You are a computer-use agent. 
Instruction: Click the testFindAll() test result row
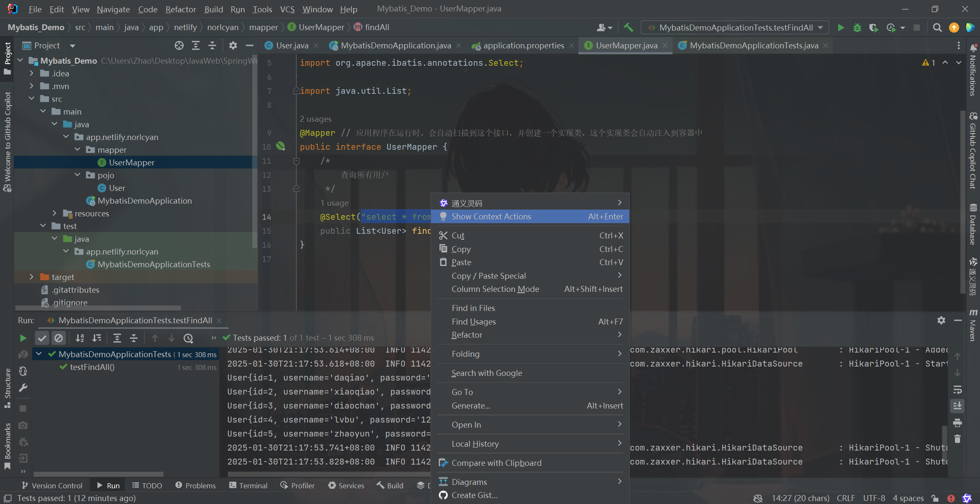[x=126, y=367]
